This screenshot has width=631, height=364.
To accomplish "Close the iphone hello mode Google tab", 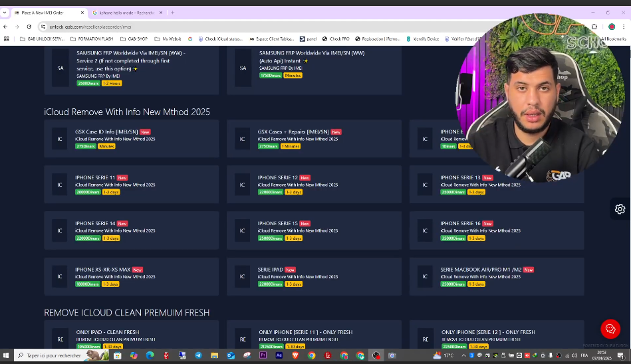I will tap(160, 13).
